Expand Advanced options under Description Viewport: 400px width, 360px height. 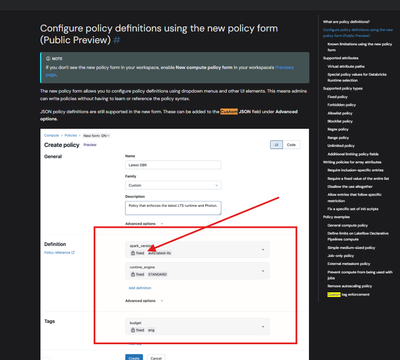pyautogui.click(x=144, y=224)
